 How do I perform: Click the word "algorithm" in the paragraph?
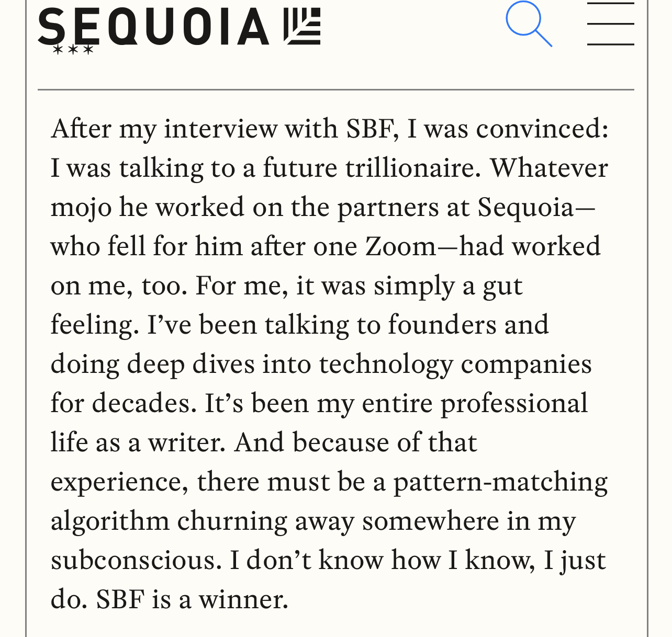pos(110,521)
